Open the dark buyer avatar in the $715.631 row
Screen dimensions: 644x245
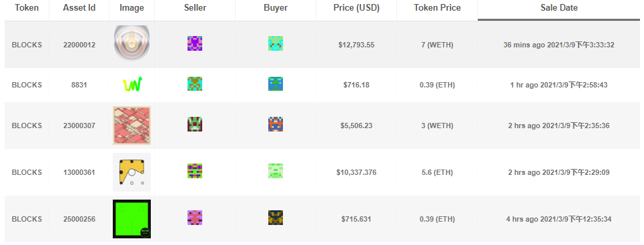pyautogui.click(x=276, y=218)
